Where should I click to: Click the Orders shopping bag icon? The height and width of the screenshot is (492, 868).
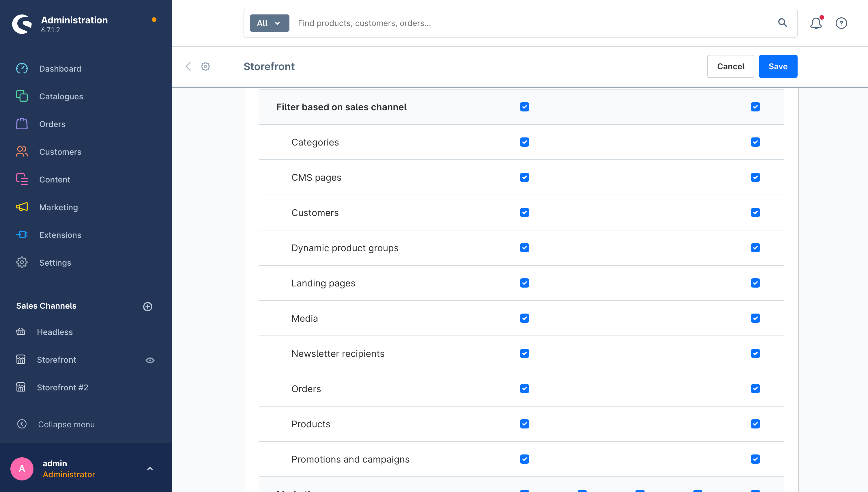(22, 124)
